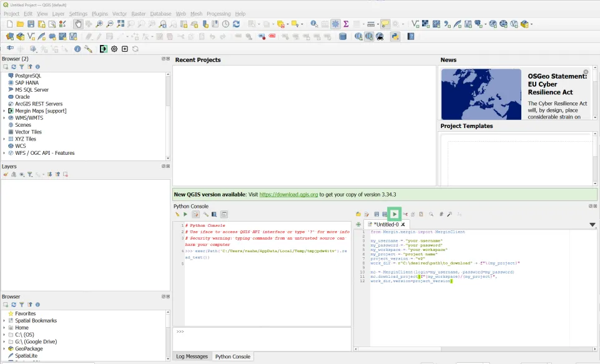Open the Project menu
This screenshot has width=600, height=364.
tap(11, 14)
